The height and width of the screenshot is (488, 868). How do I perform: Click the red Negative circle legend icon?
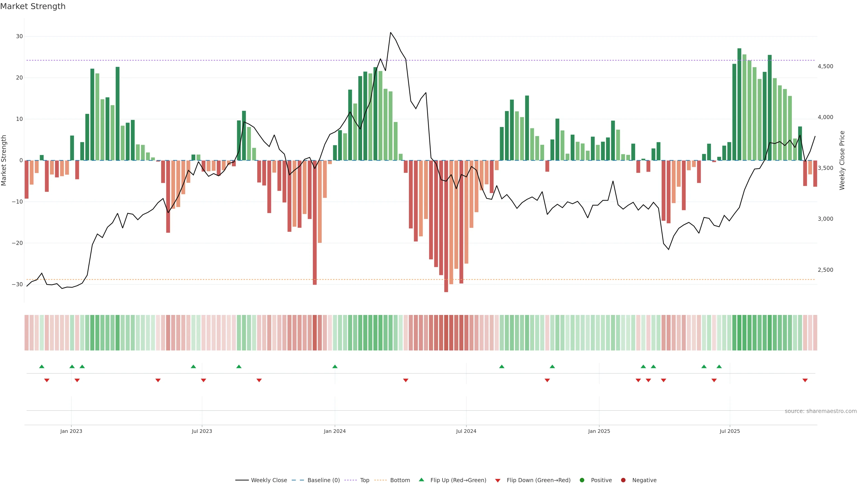pos(623,480)
